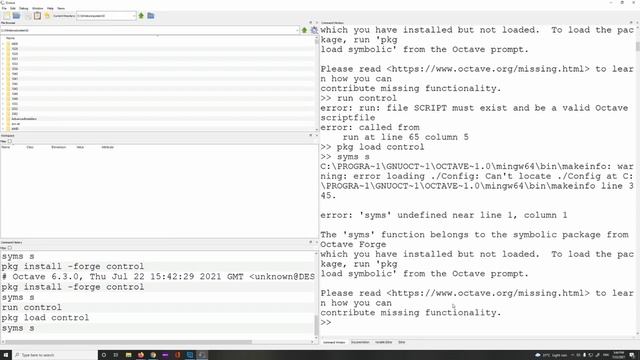This screenshot has height=360, width=640.
Task: Click the Workspace Dimension column header
Action: pyautogui.click(x=58, y=147)
